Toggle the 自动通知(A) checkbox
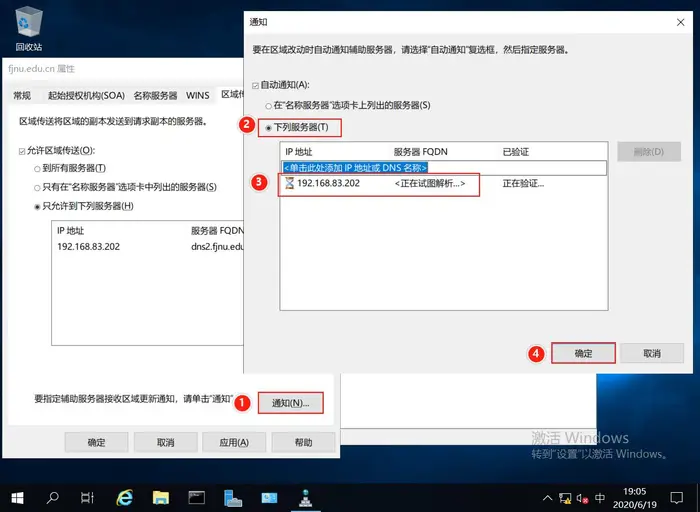The width and height of the screenshot is (700, 512). [x=255, y=85]
